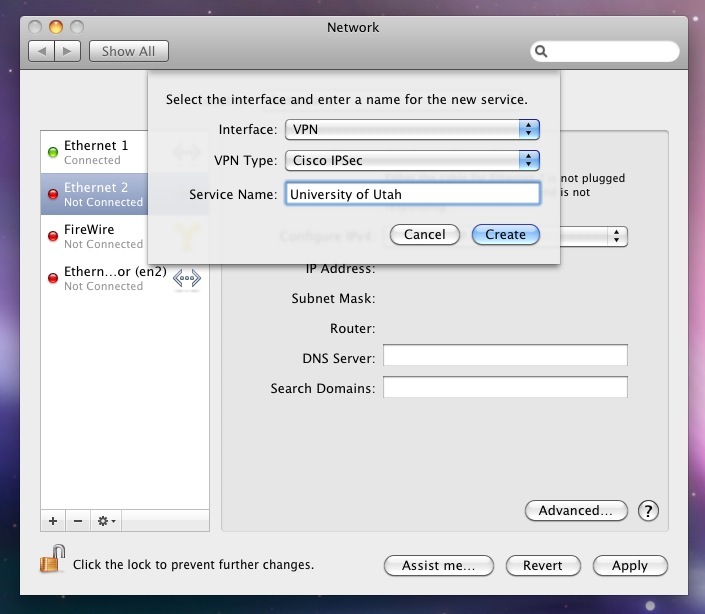Click the red status dot beside FireWire
705x614 pixels.
pos(53,236)
